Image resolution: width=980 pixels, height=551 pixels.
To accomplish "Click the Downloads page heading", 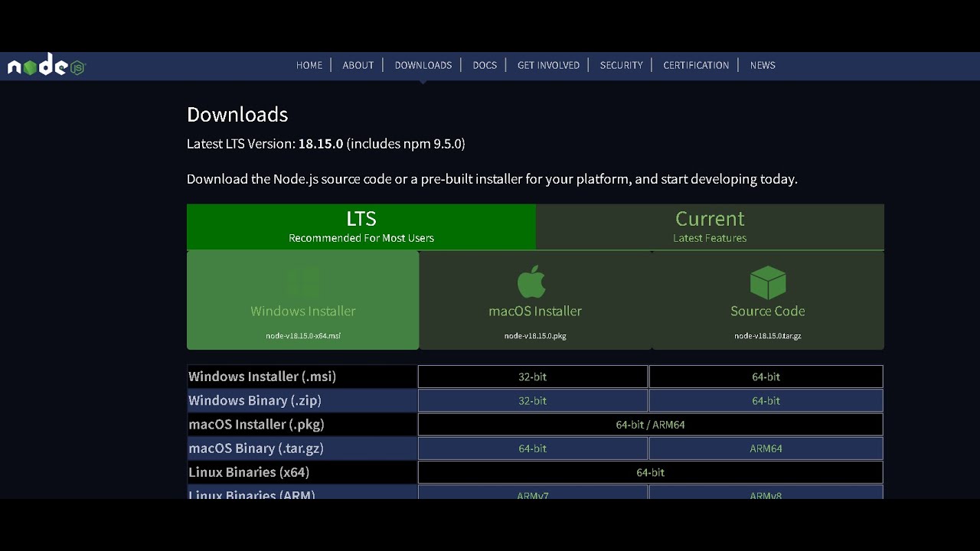I will point(237,114).
